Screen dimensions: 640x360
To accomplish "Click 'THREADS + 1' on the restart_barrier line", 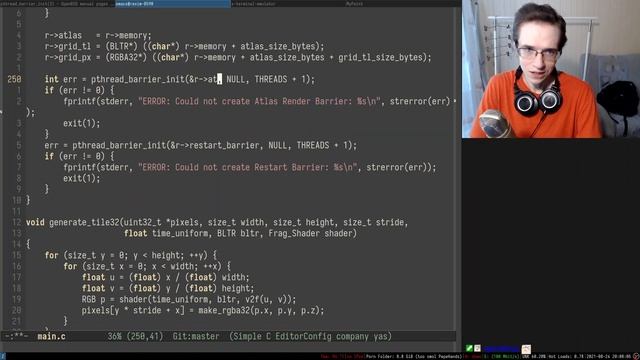I will pos(322,145).
